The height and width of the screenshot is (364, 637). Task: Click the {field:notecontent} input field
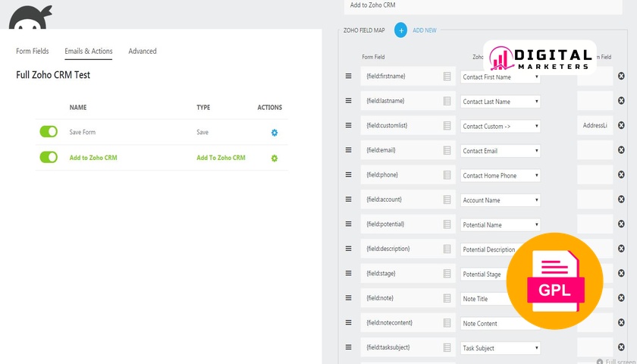coord(408,322)
